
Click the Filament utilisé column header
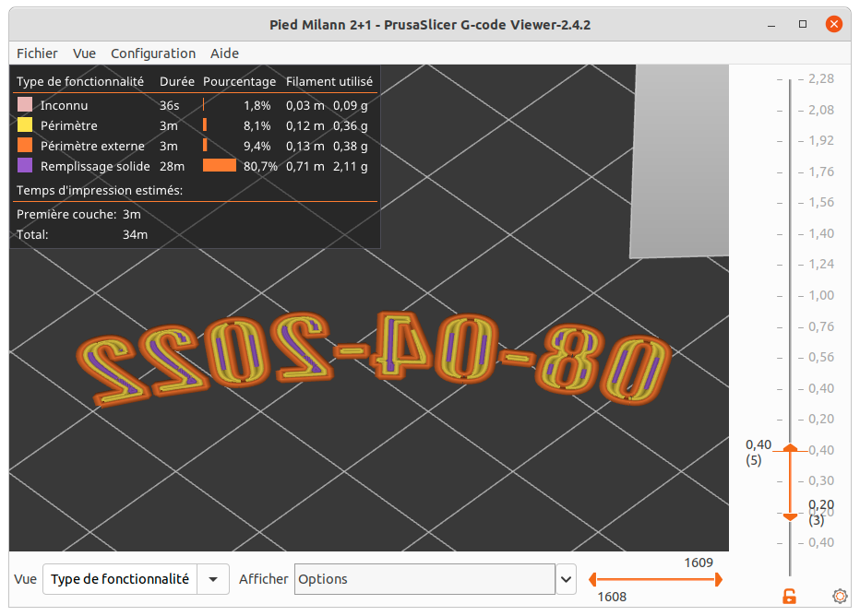point(329,82)
